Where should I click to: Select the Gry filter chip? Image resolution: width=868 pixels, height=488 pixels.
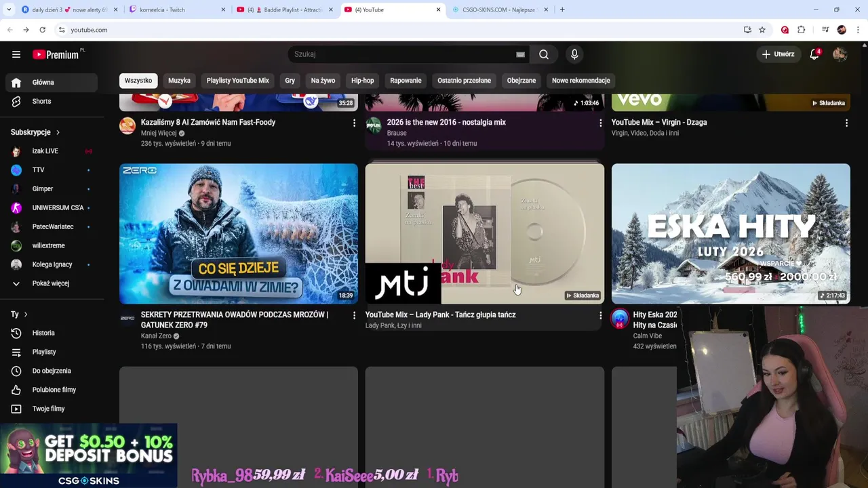290,81
